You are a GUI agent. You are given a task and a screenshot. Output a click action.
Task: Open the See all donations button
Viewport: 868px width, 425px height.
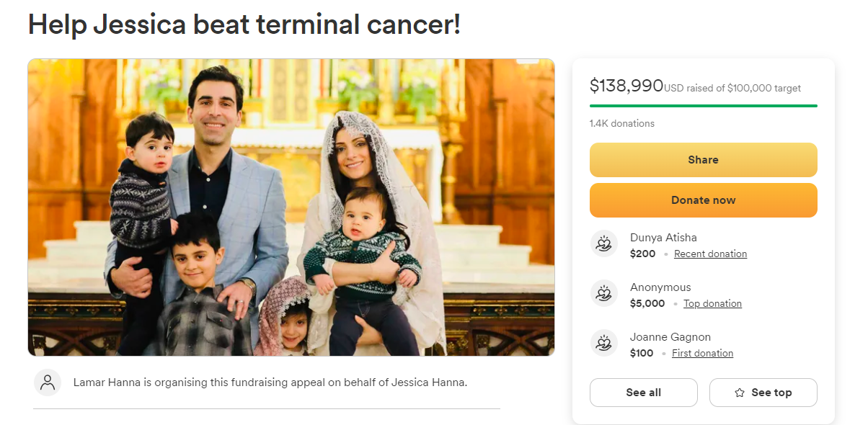pos(643,393)
